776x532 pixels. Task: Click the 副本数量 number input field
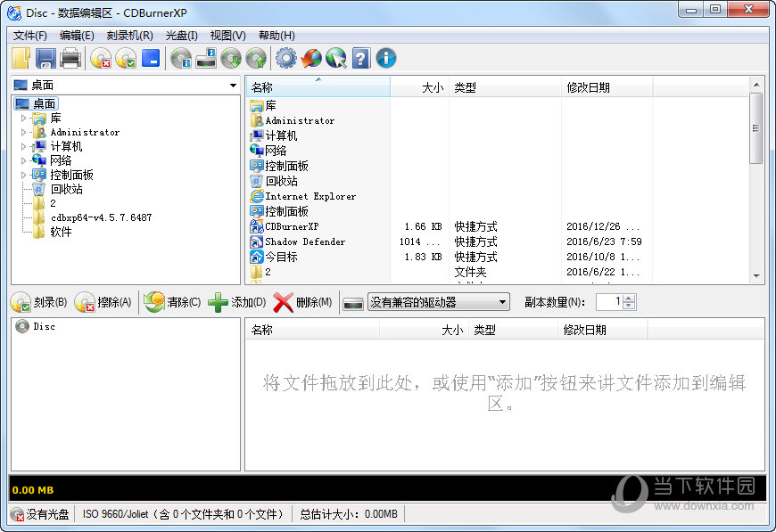(x=609, y=301)
